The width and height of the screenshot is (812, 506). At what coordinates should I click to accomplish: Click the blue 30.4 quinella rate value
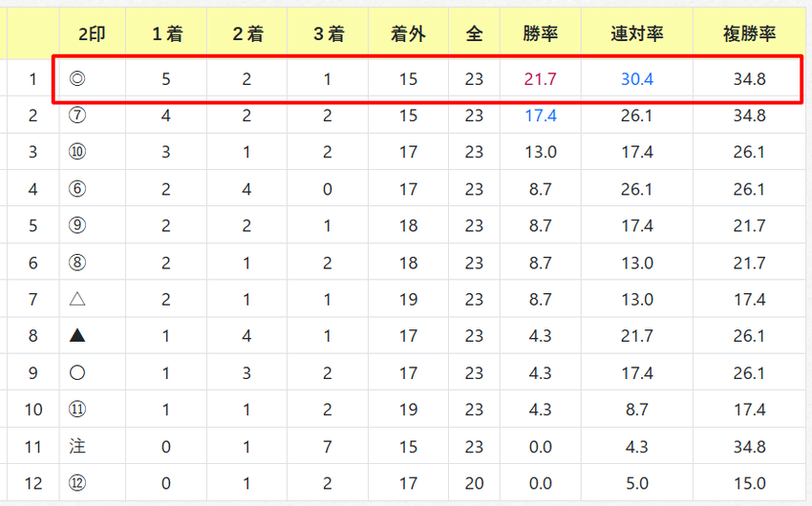click(637, 79)
